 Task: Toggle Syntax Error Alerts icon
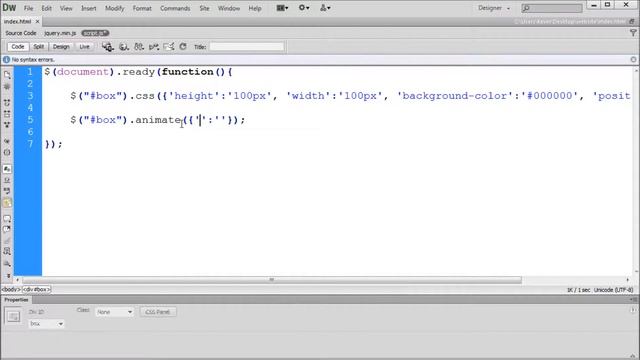point(7,202)
